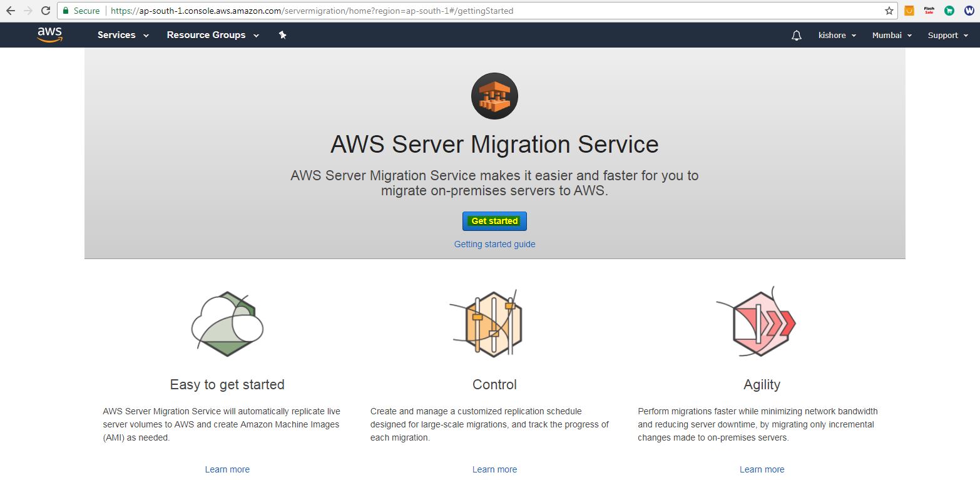
Task: Open the Getting started guide link
Action: [494, 244]
